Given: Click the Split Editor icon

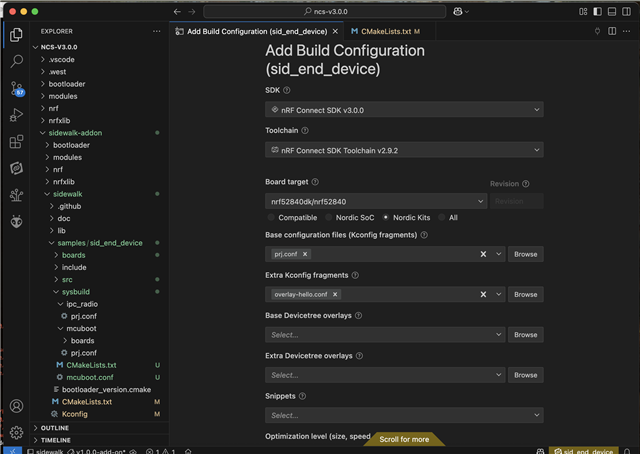Looking at the screenshot, I should pos(612,31).
